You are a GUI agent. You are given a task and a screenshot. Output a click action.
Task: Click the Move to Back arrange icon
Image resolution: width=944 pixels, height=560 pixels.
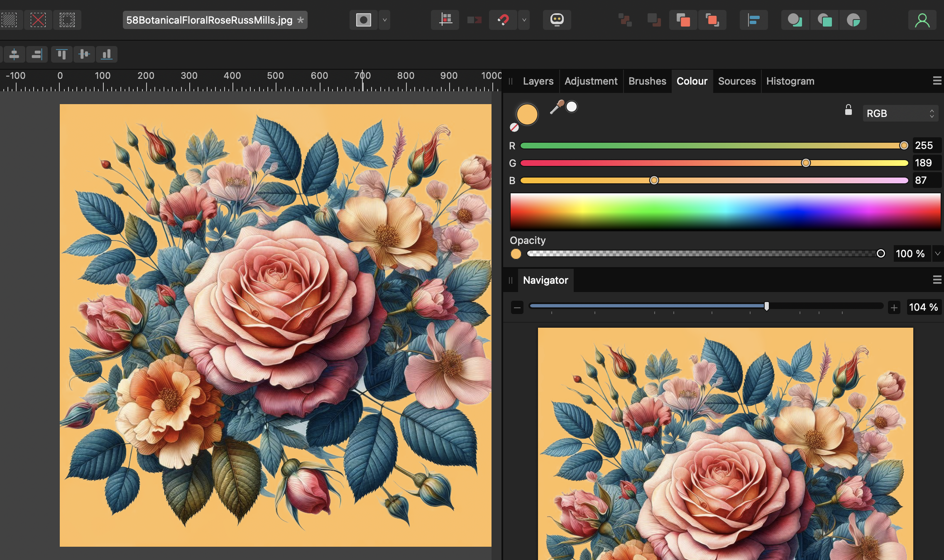click(x=625, y=20)
